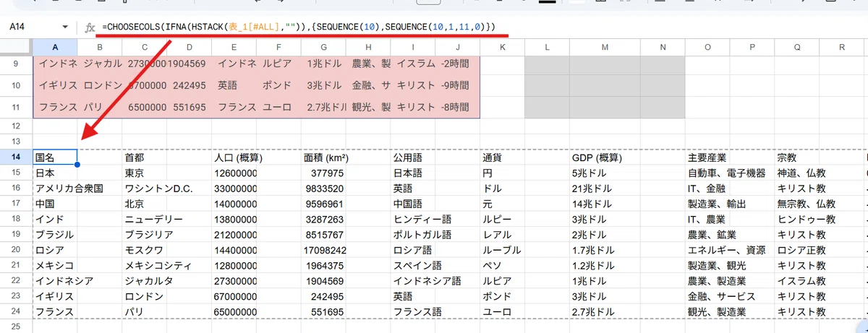Viewport: 868px width, 333px height.
Task: Select column A header
Action: click(54, 46)
